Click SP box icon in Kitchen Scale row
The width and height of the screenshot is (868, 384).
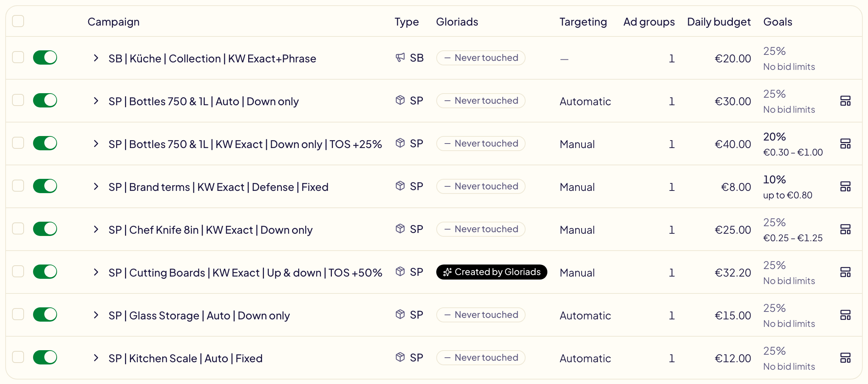pyautogui.click(x=400, y=357)
